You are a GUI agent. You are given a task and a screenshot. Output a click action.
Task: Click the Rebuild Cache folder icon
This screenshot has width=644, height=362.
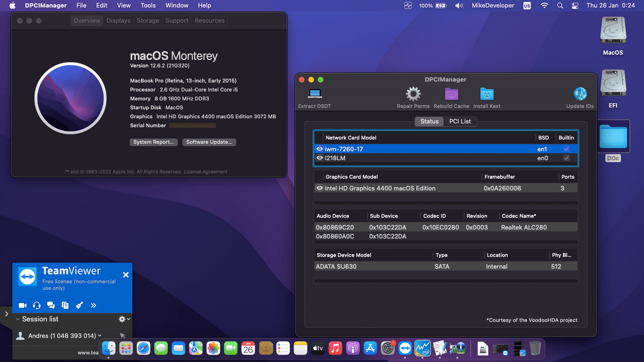pos(452,94)
